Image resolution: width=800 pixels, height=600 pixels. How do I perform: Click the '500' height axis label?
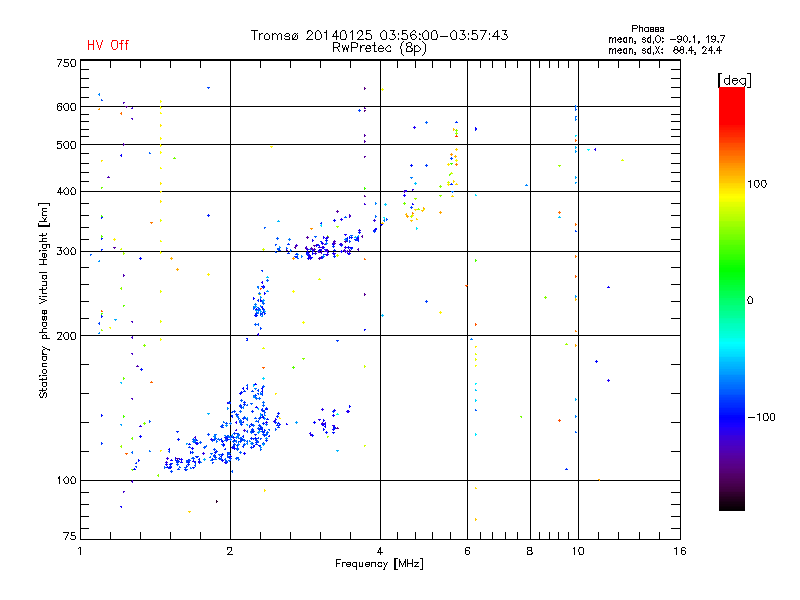coord(66,145)
